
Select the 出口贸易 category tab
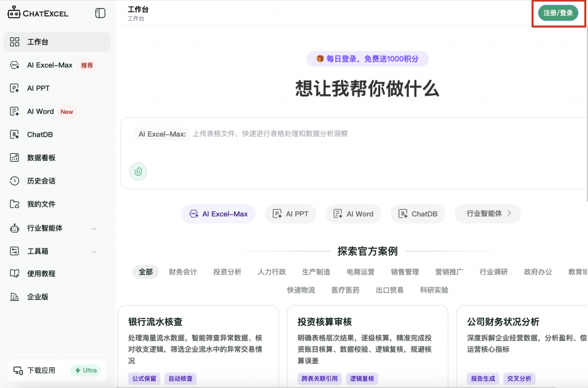pos(390,290)
